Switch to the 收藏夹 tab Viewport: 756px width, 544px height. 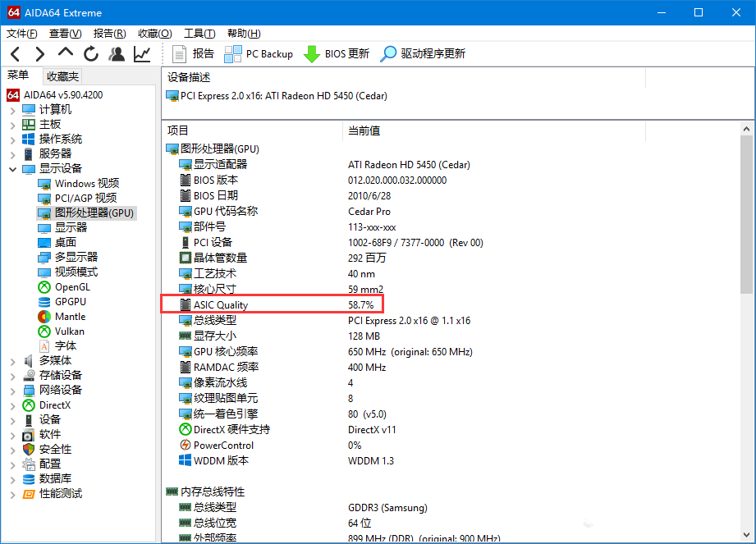(x=62, y=76)
